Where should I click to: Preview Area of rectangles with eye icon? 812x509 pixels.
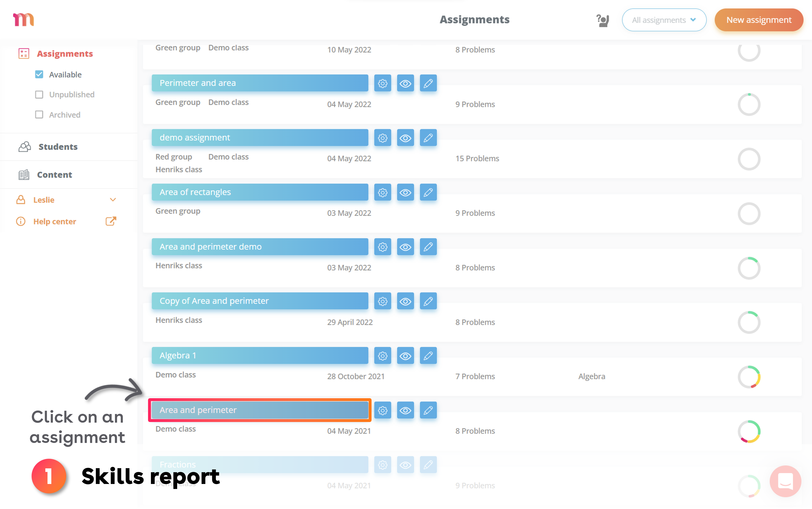(405, 192)
